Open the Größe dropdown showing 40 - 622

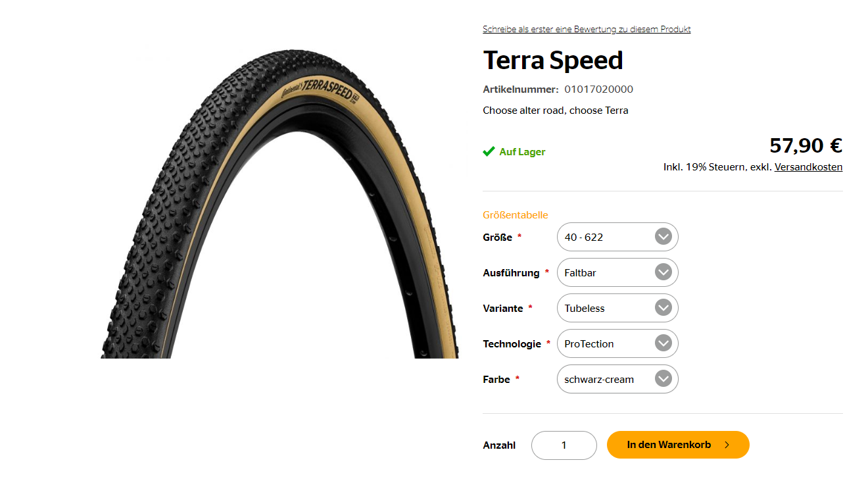pos(617,237)
